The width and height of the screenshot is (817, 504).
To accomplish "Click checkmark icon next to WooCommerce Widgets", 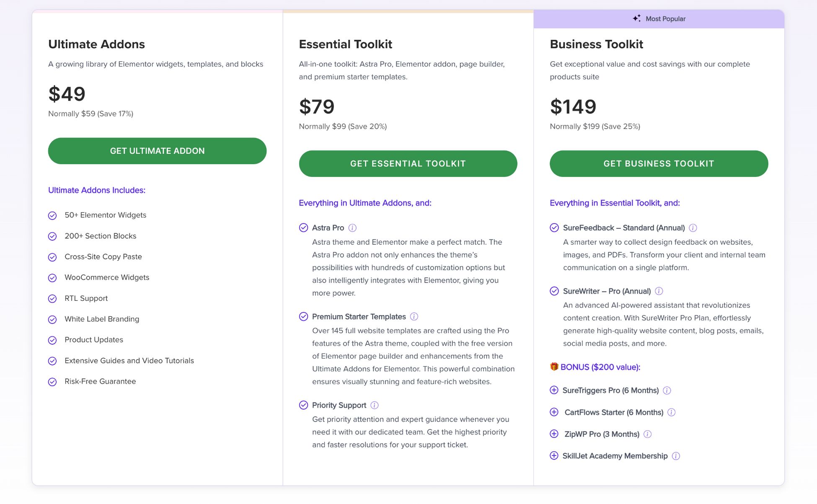I will coord(52,278).
